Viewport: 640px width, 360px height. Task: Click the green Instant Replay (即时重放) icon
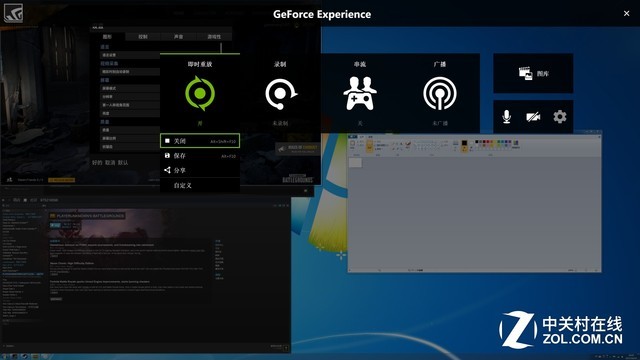click(x=200, y=93)
